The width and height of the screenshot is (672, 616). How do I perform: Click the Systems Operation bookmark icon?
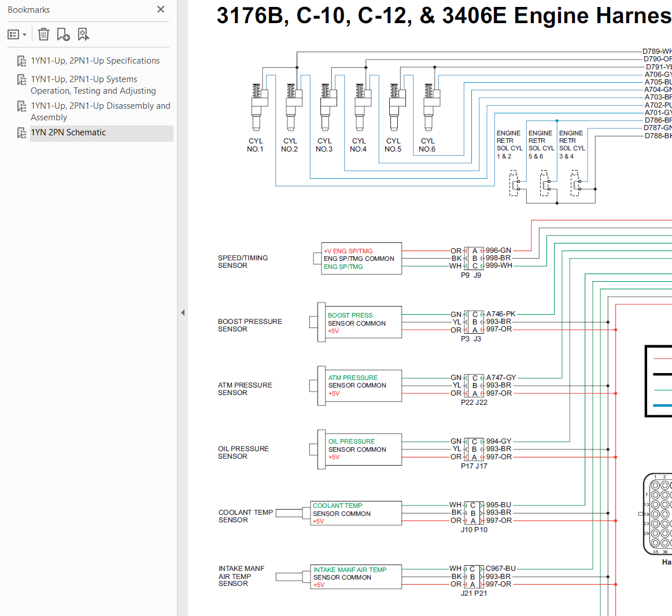click(x=21, y=80)
